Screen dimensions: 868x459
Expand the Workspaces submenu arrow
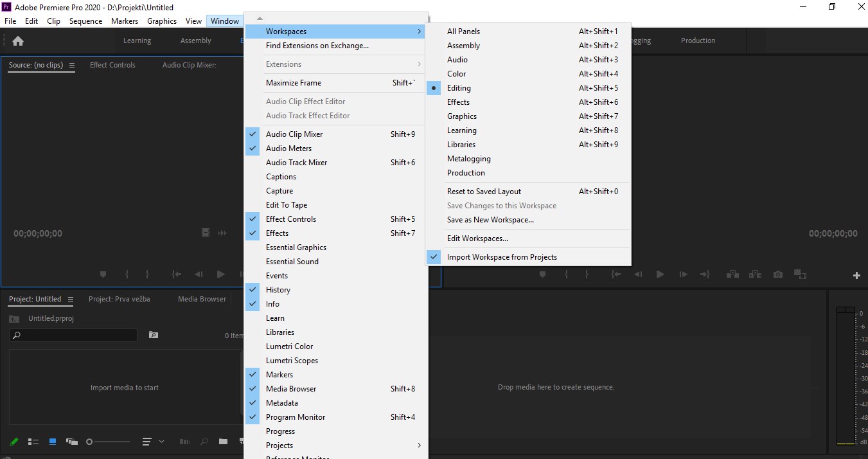pos(419,32)
